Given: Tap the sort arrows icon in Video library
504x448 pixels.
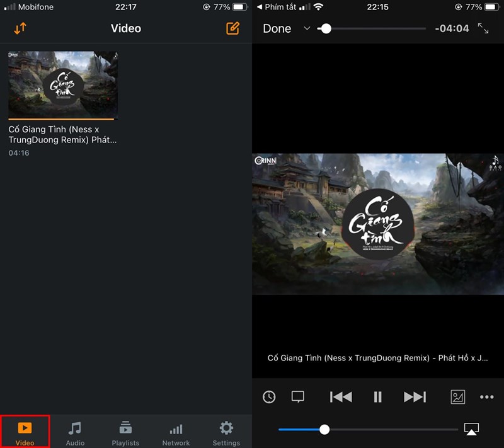Looking at the screenshot, I should coord(20,28).
